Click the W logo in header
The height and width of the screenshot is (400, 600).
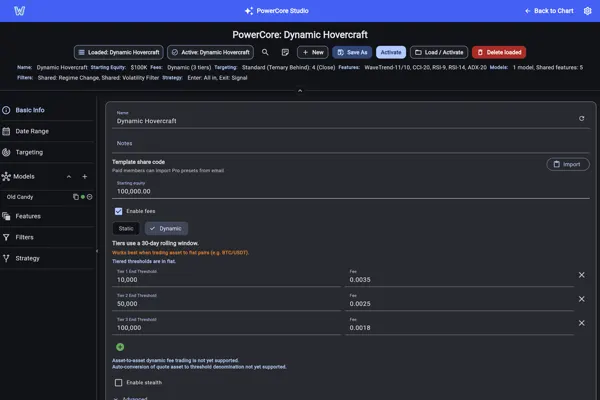[x=20, y=11]
